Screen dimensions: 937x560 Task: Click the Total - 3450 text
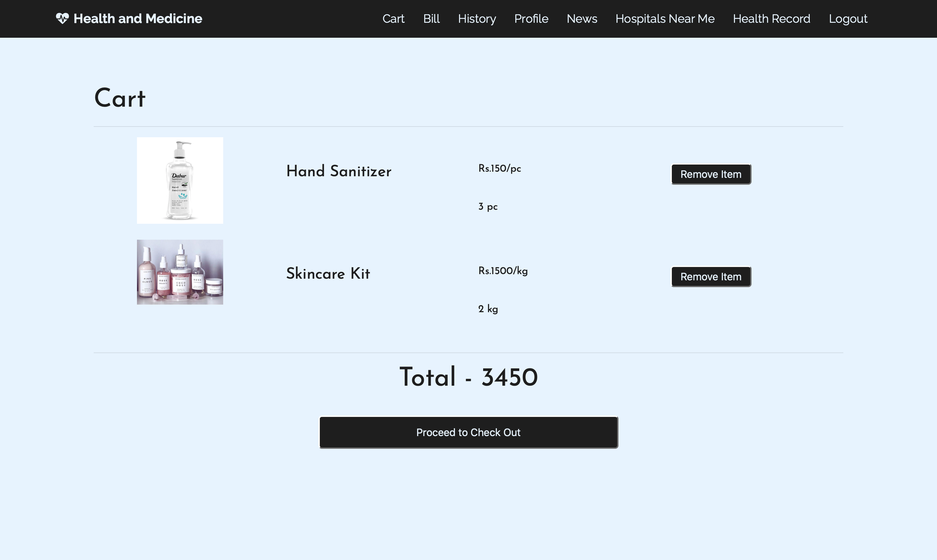pos(468,377)
